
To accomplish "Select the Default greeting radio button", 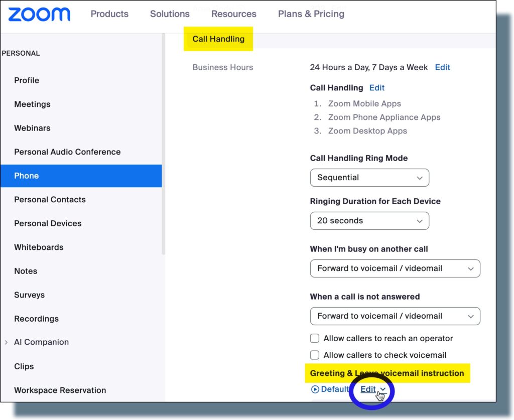I will [x=315, y=389].
